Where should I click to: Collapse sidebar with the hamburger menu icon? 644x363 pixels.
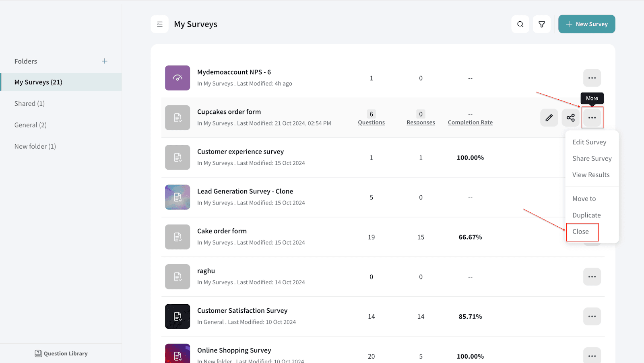(x=160, y=24)
